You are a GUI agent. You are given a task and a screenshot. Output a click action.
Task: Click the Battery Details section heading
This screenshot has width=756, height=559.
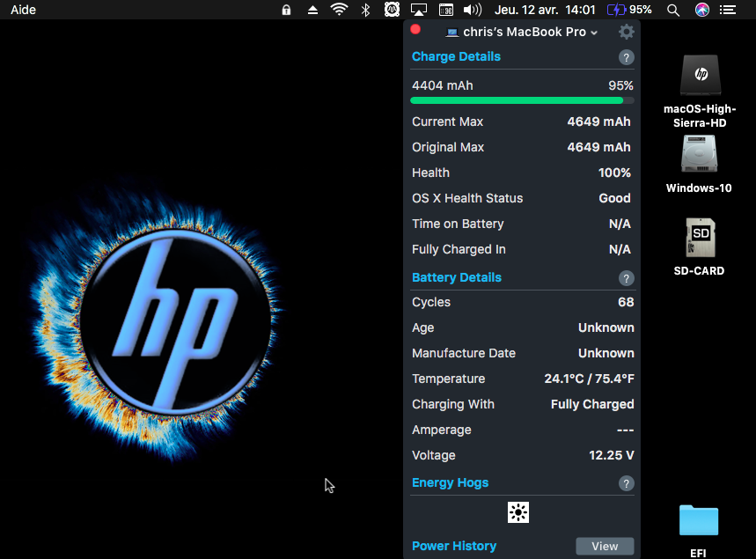click(x=457, y=277)
